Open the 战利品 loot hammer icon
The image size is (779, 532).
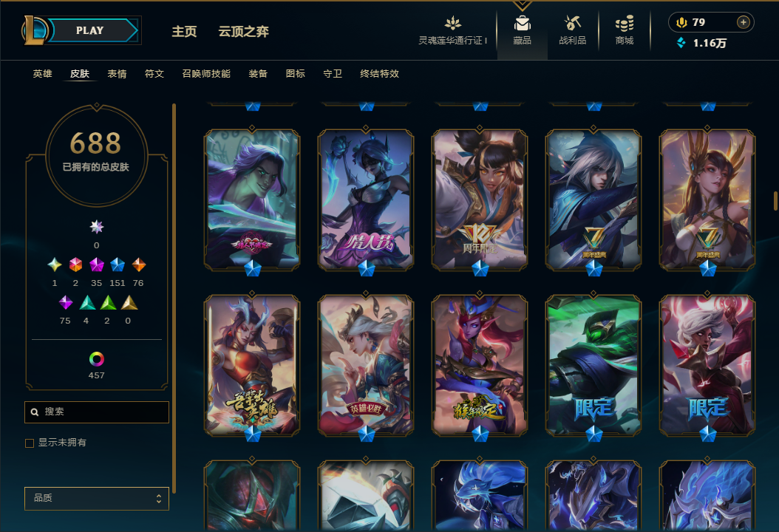572,24
